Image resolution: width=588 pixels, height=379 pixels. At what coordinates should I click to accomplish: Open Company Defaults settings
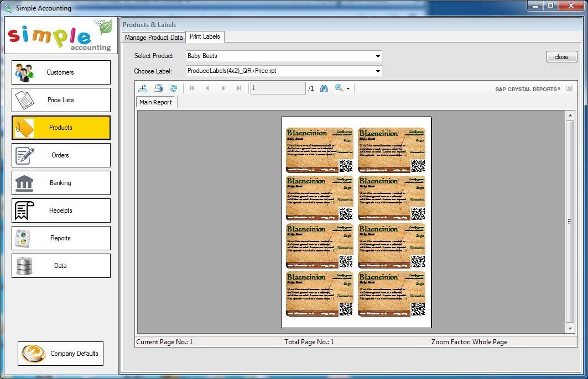pos(60,354)
